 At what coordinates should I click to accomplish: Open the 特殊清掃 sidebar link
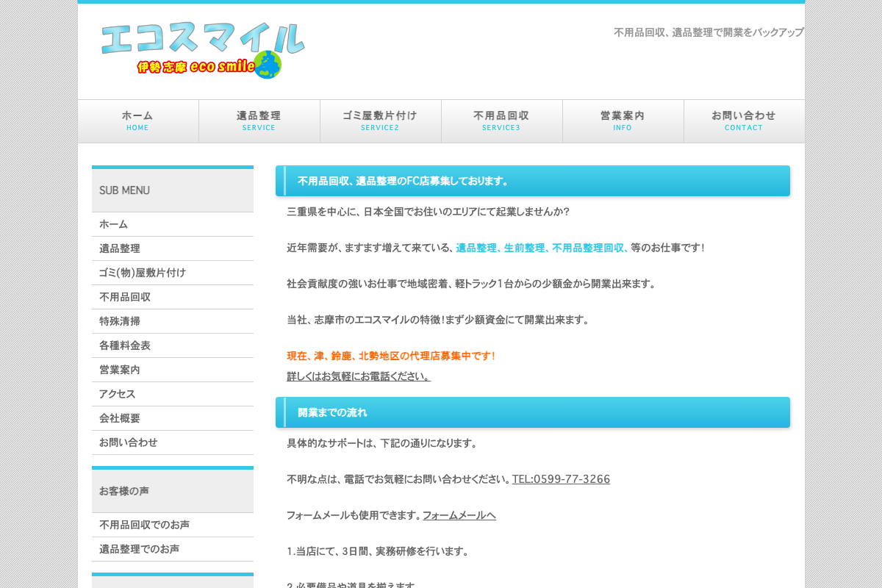(x=173, y=321)
